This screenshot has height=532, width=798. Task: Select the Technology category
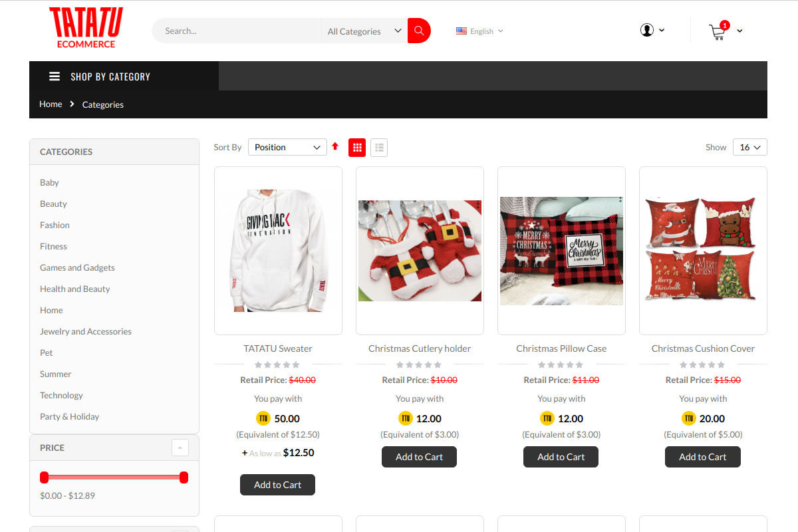61,395
